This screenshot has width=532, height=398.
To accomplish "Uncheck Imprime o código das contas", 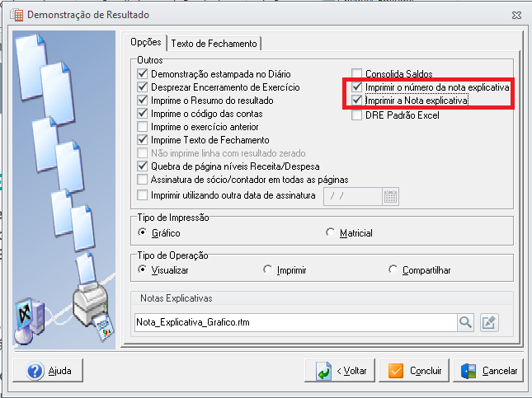I will [x=143, y=114].
